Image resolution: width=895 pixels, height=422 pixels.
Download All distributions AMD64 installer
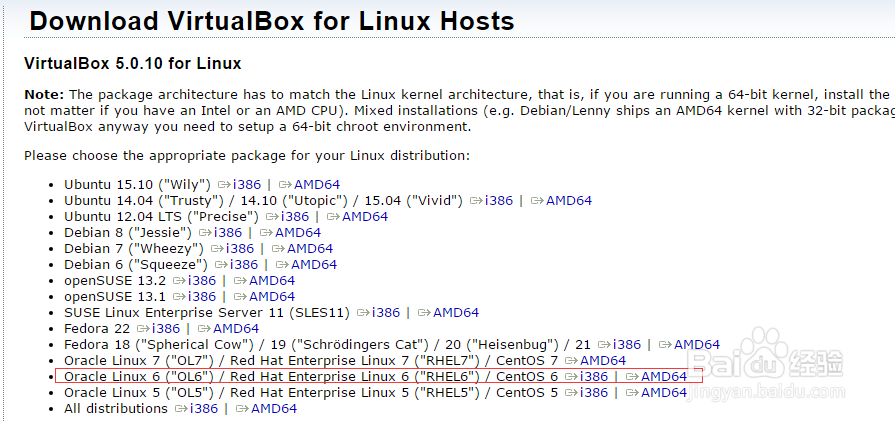[x=274, y=408]
